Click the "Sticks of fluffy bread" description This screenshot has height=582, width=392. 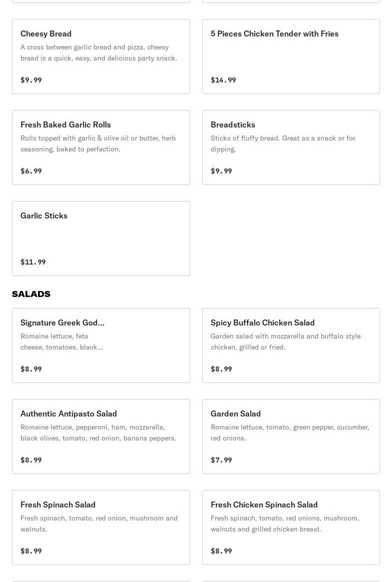pos(283,143)
